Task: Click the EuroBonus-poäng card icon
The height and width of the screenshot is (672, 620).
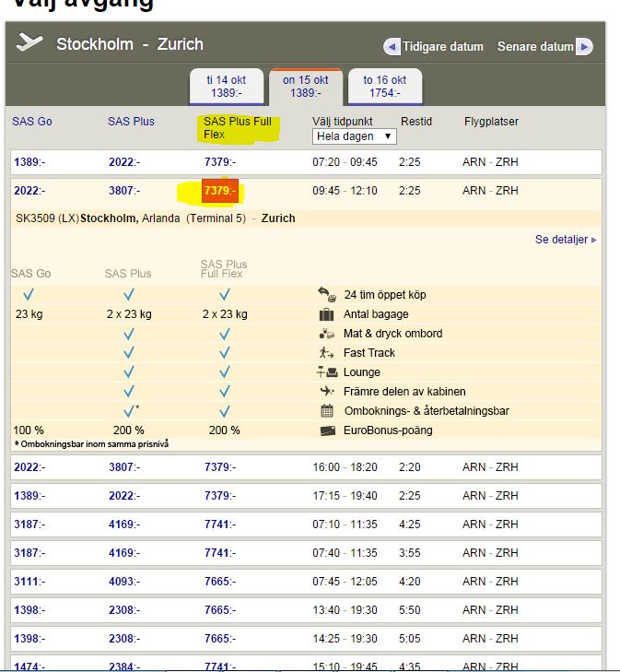Action: click(326, 430)
